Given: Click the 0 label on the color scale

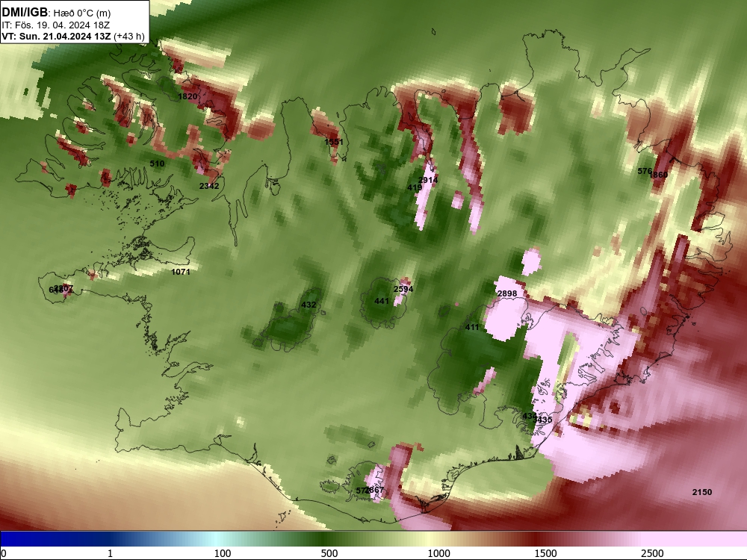Looking at the screenshot, I should coord(4,553).
